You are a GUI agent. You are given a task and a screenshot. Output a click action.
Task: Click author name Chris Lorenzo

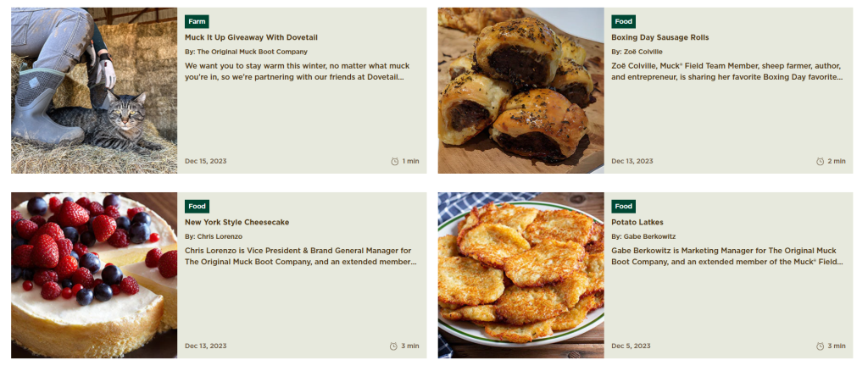point(220,236)
